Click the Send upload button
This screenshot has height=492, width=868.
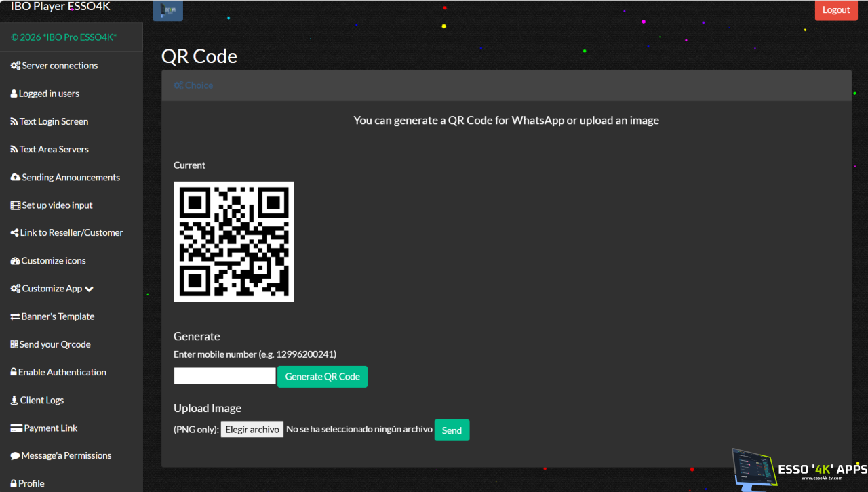452,430
